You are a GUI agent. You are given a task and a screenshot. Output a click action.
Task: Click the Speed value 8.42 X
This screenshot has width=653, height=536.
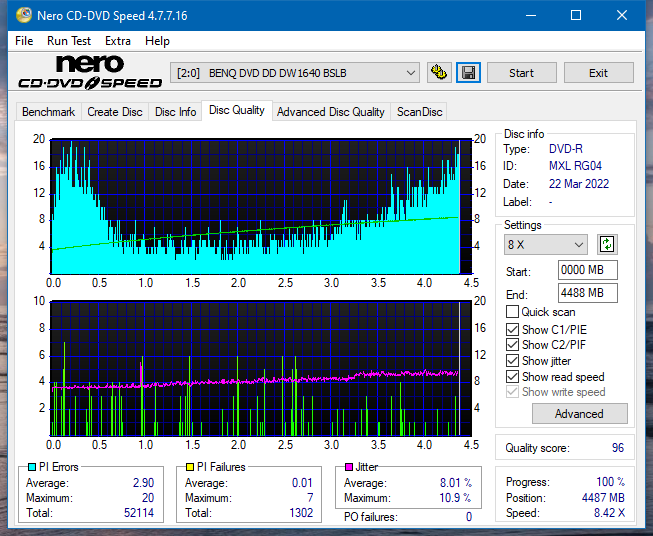click(609, 513)
